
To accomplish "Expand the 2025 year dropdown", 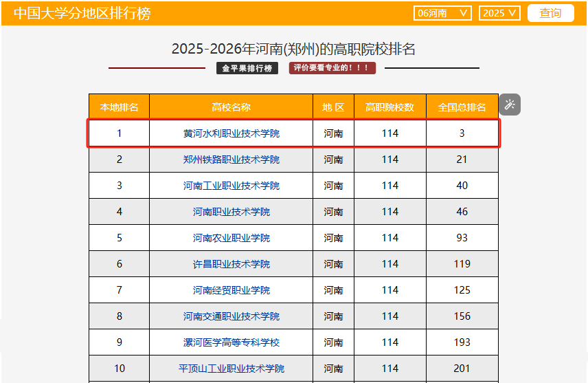I will click(x=500, y=13).
